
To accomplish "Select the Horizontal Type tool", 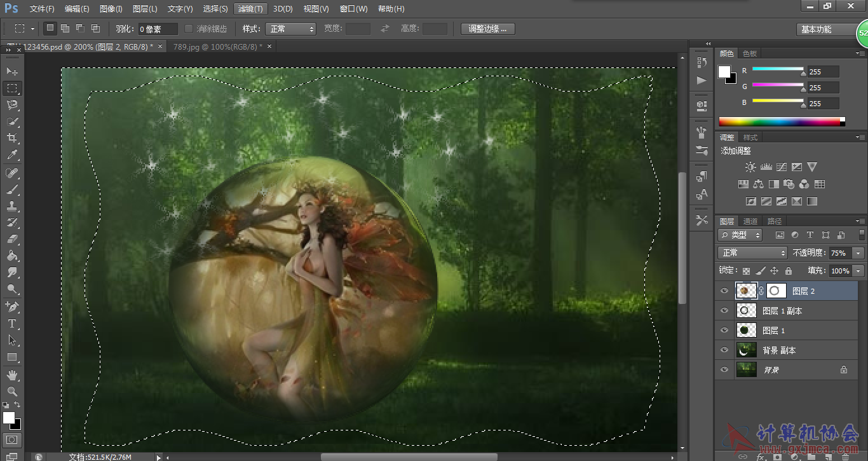I will (x=12, y=324).
